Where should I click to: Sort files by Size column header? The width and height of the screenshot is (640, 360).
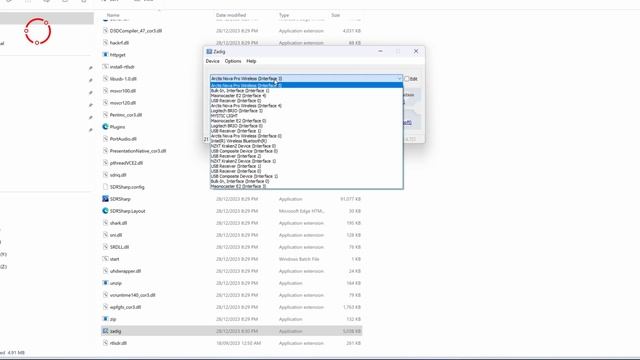click(x=336, y=15)
